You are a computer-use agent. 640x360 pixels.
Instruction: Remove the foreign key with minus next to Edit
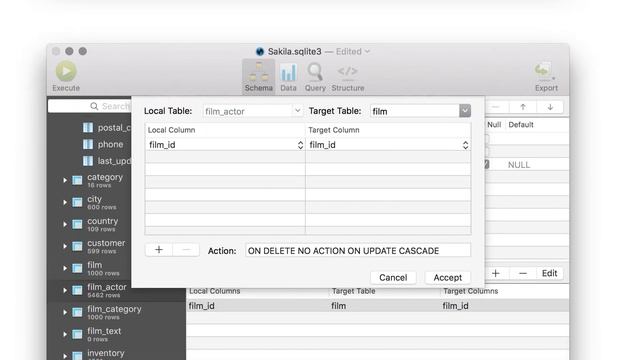523,273
